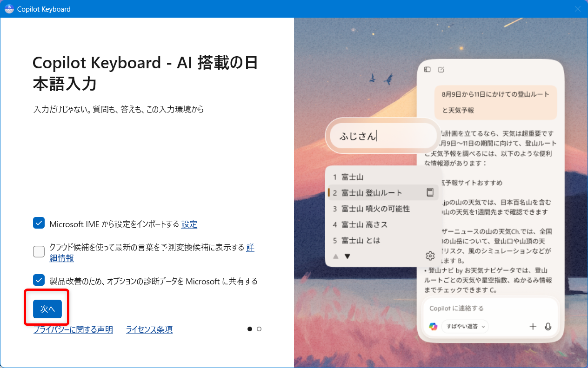
Task: Close the Copilot Keyboard window
Action: tap(578, 9)
